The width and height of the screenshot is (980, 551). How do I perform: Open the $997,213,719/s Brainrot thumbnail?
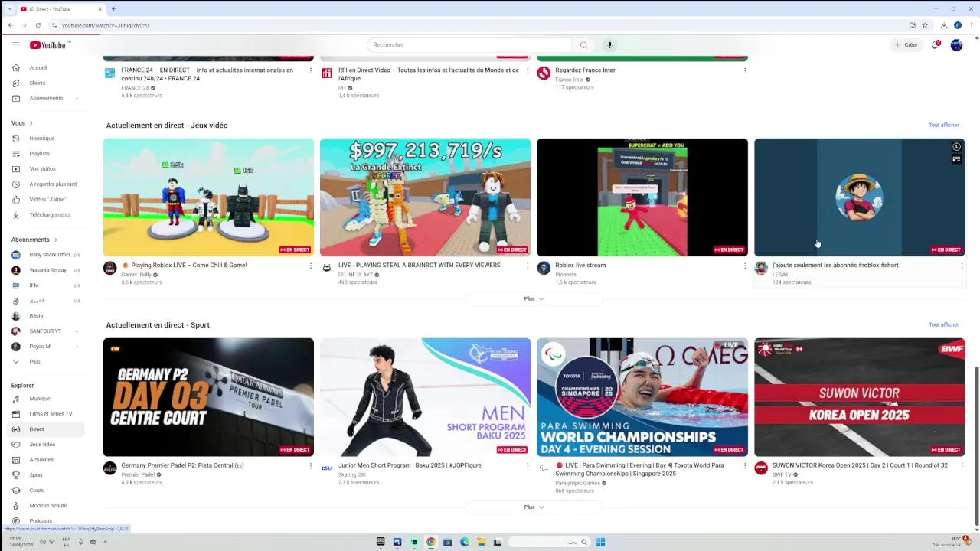tap(425, 197)
